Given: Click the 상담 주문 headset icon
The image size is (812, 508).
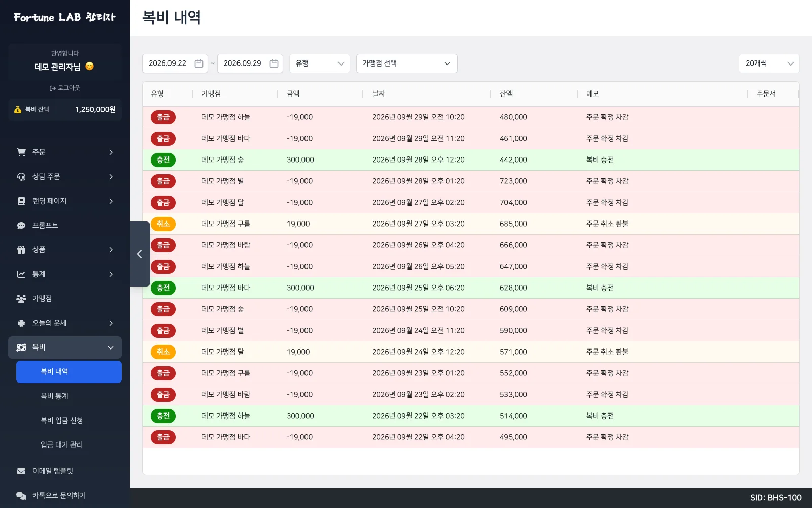Looking at the screenshot, I should point(21,176).
